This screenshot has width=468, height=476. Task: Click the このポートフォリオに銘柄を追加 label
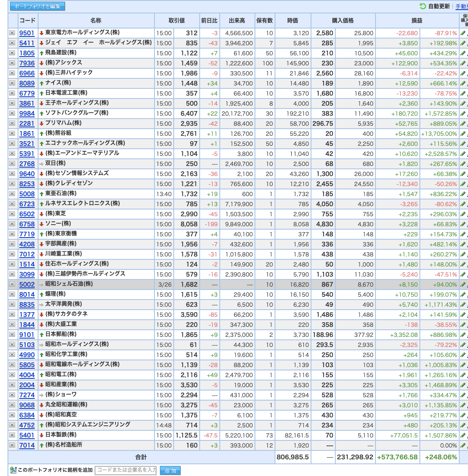click(55, 470)
